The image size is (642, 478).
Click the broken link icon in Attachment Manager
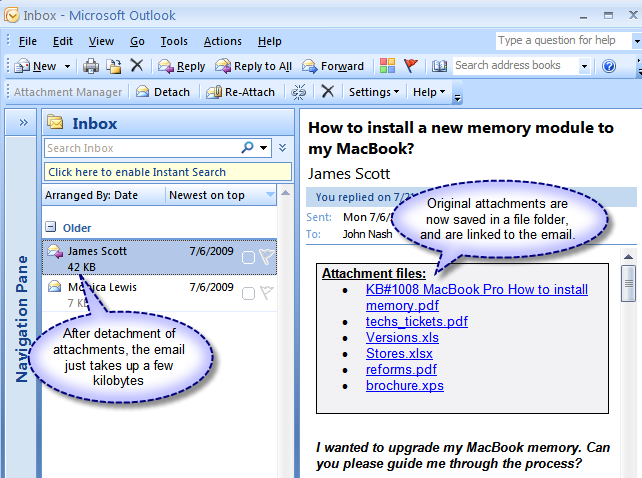298,92
